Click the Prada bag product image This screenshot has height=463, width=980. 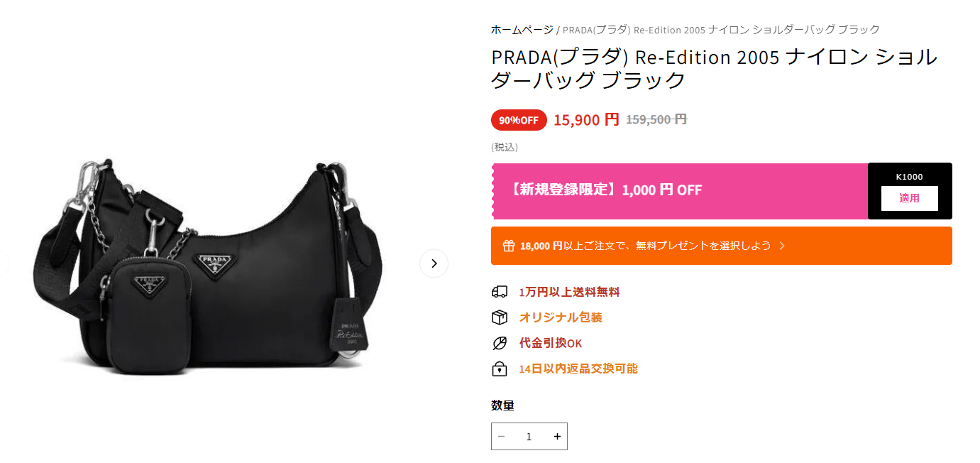pyautogui.click(x=207, y=266)
